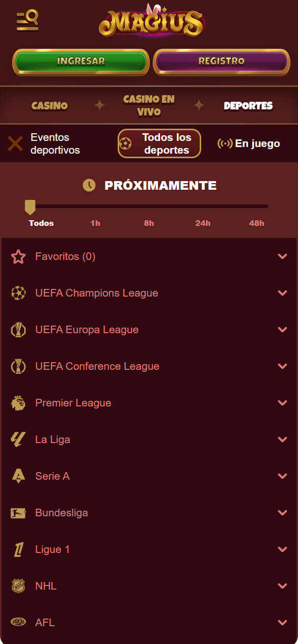
Task: Click the Favoritos star icon
Action: 18,257
